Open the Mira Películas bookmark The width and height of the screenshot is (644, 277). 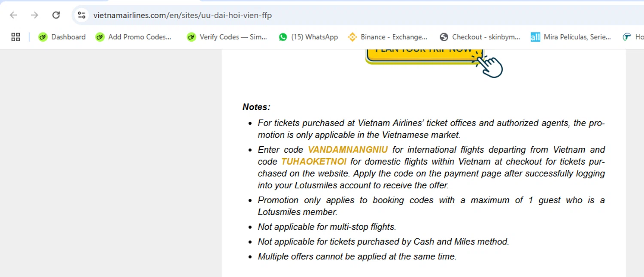(571, 37)
